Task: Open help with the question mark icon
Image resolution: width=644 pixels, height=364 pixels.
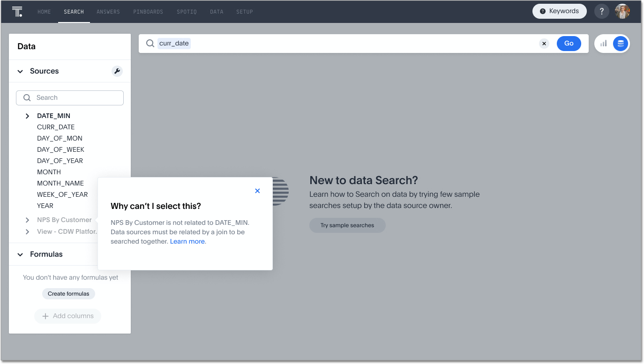Action: click(601, 11)
